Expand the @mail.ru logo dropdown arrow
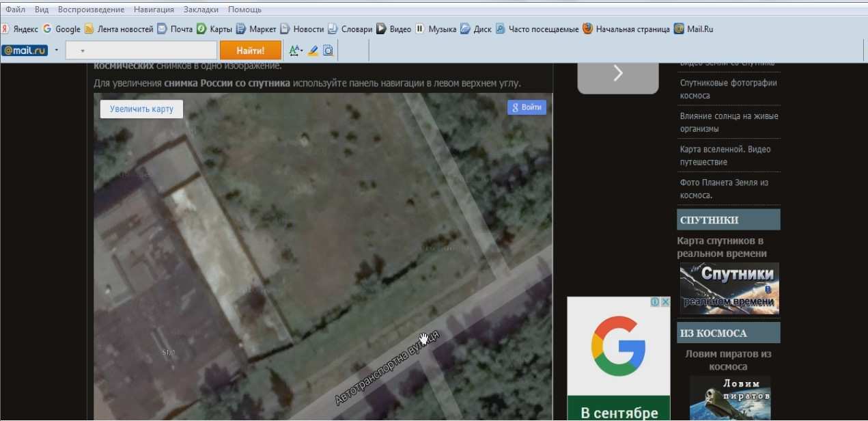 click(x=56, y=51)
